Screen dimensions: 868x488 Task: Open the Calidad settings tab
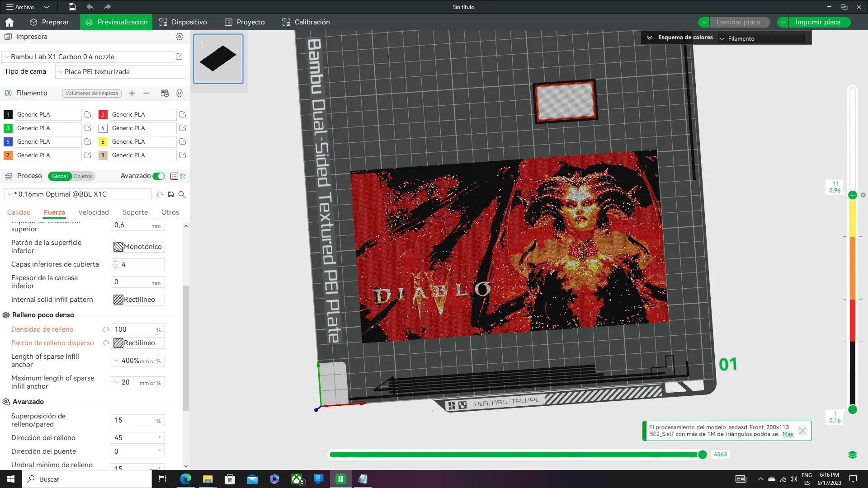pyautogui.click(x=19, y=212)
